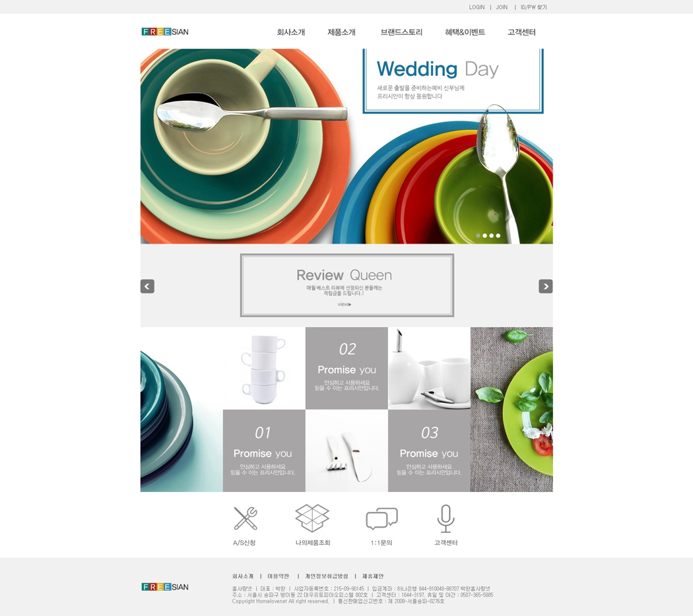The image size is (693, 616).
Task: Open the 나의제품조회 box icon
Action: [x=312, y=518]
